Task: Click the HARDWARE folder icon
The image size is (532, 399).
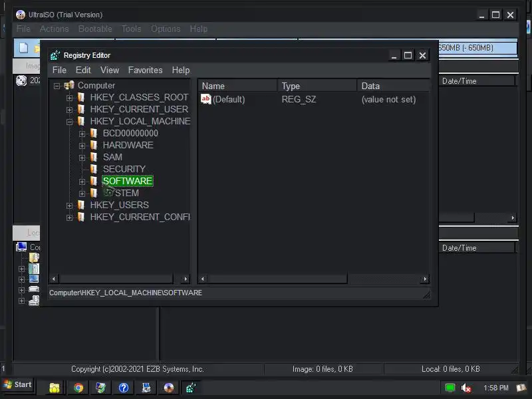Action: click(x=94, y=145)
